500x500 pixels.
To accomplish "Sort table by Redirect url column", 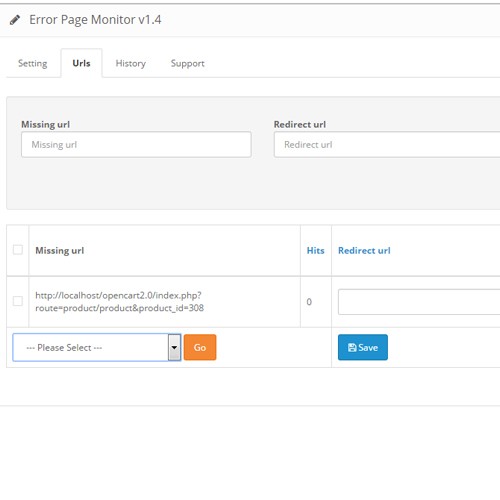I will (364, 251).
